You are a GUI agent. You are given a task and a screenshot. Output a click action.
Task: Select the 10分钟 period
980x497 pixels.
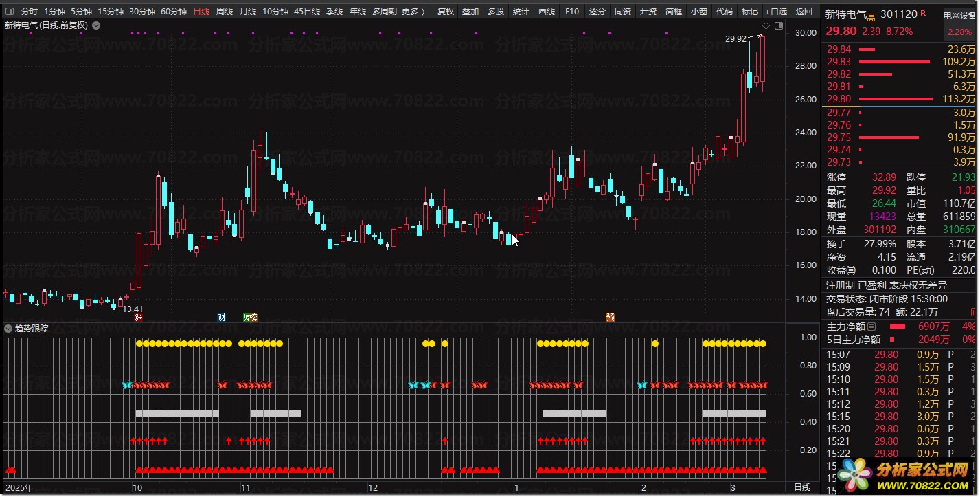click(x=275, y=12)
